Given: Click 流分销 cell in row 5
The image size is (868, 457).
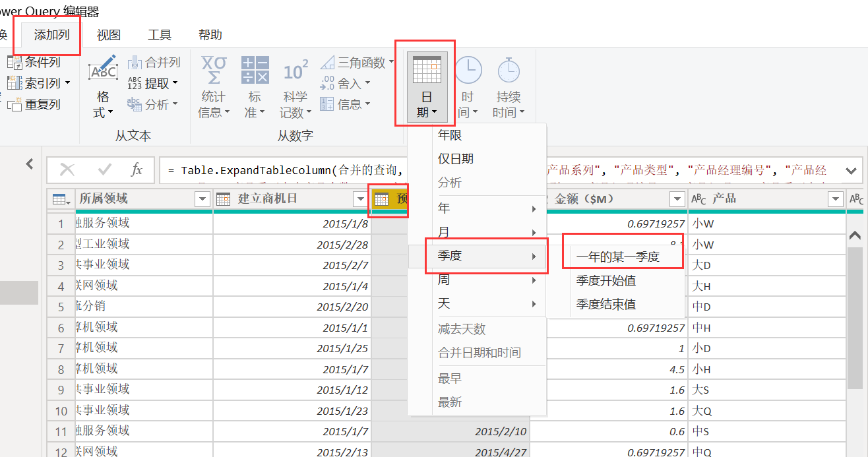Looking at the screenshot, I should (143, 307).
